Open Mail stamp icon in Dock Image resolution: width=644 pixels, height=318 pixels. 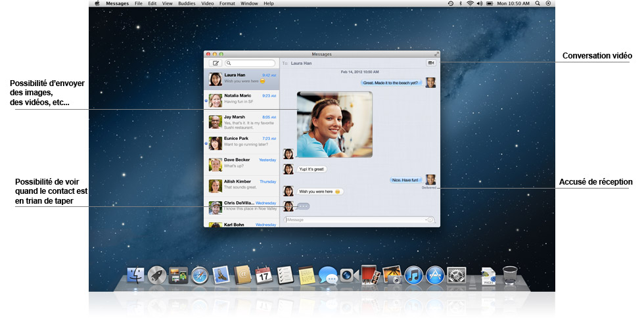pos(221,275)
